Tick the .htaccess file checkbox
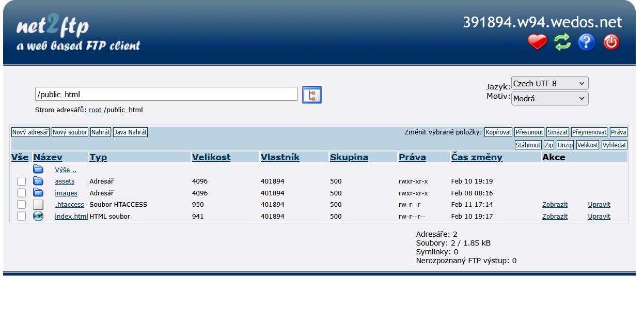Image resolution: width=644 pixels, height=335 pixels. pos(21,205)
